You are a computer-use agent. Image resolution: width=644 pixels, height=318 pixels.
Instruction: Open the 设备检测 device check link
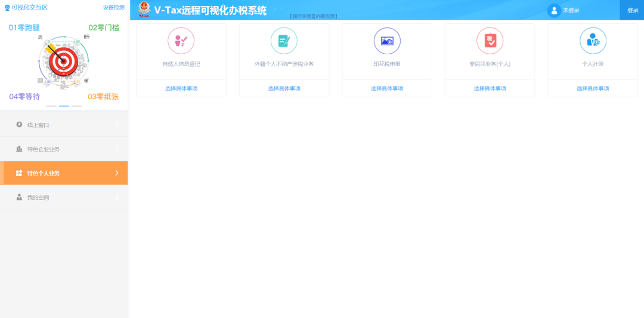click(x=113, y=7)
